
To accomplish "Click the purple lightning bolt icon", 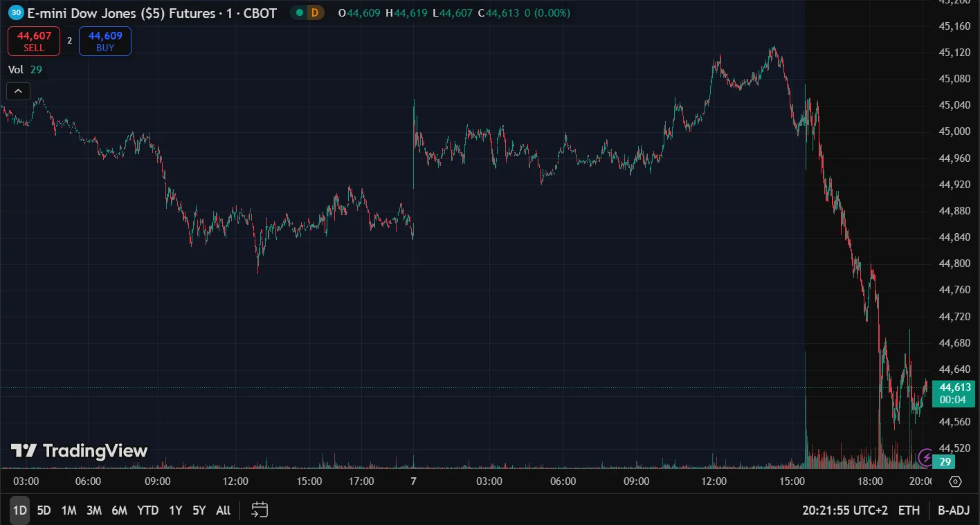I will coord(925,457).
